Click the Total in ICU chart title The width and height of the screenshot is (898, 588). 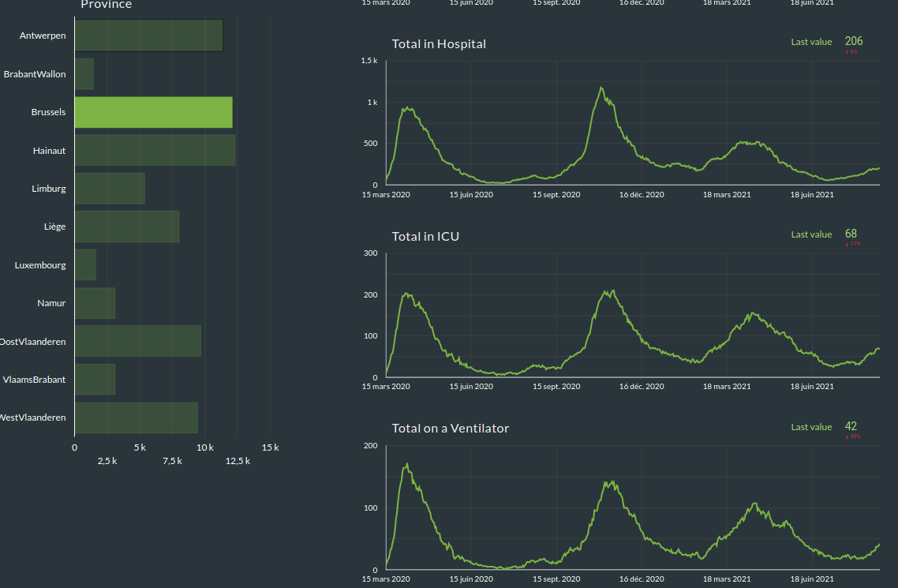tap(425, 237)
